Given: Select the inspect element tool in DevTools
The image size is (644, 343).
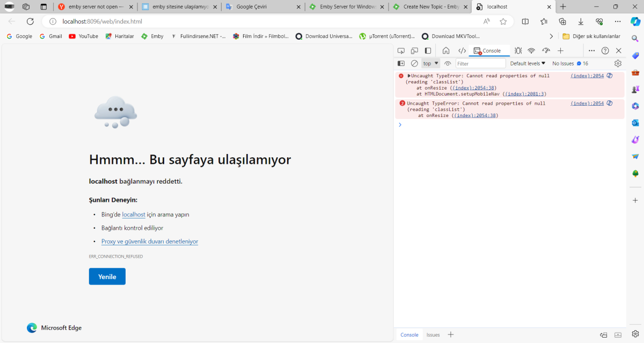Looking at the screenshot, I should click(x=400, y=50).
